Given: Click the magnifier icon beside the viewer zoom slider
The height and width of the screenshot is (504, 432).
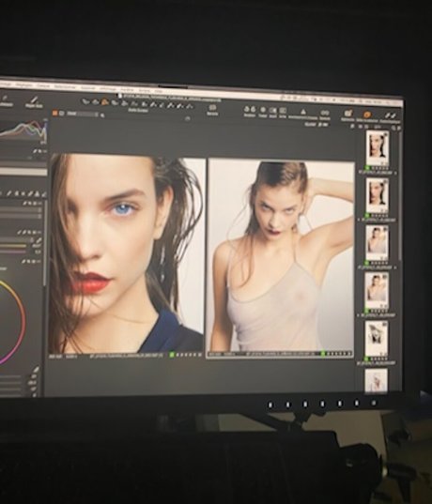Looking at the screenshot, I should tap(102, 115).
